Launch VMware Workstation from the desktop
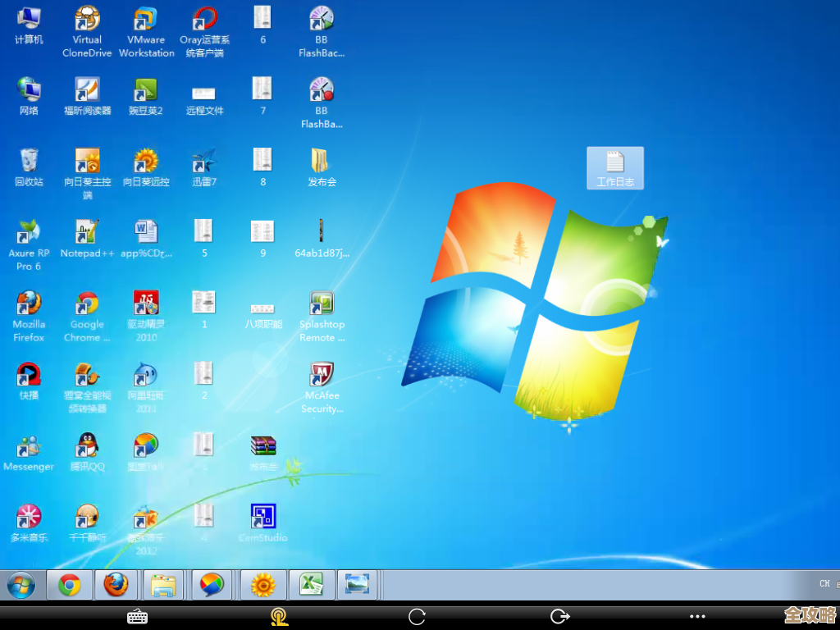Viewport: 840px width, 630px height. tap(146, 20)
